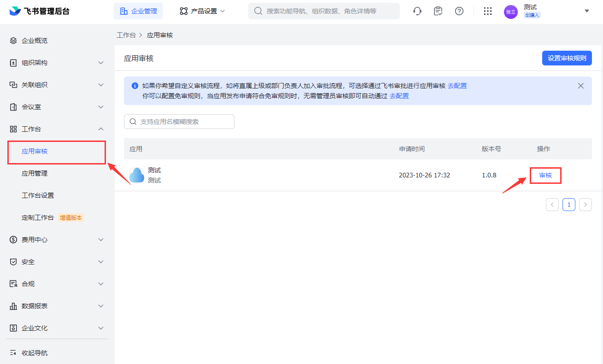
Task: Go to page 1 in pagination
Action: pyautogui.click(x=569, y=205)
